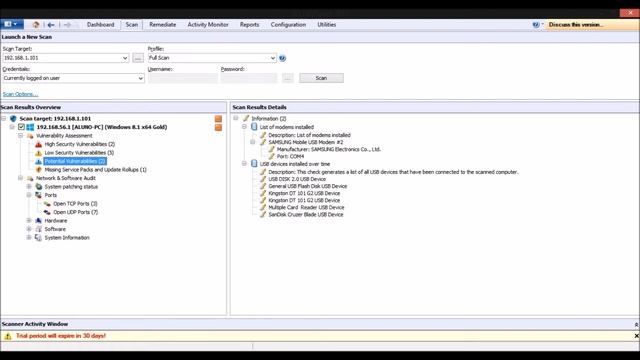Click the Port: COM4 row
Screen dimensions: 640x360
(290, 156)
